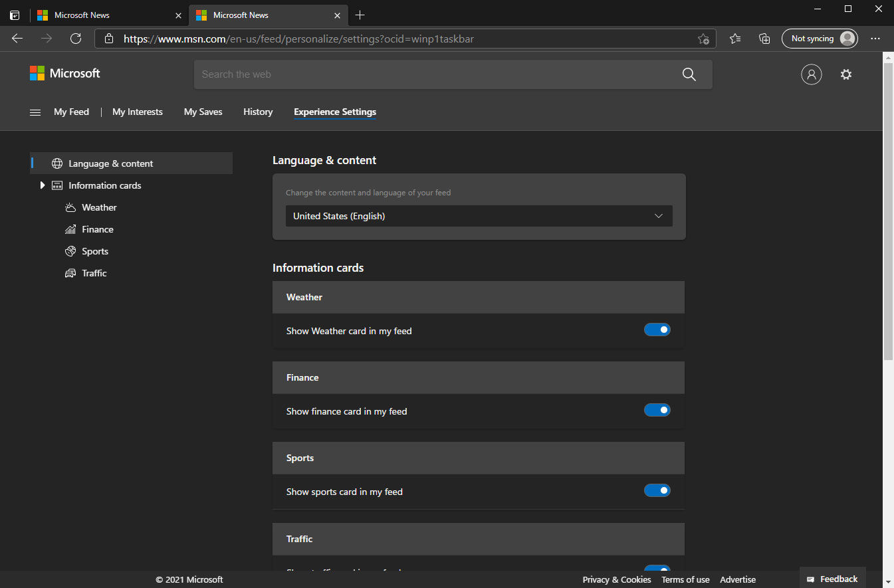Click the search magnifier icon

point(689,74)
